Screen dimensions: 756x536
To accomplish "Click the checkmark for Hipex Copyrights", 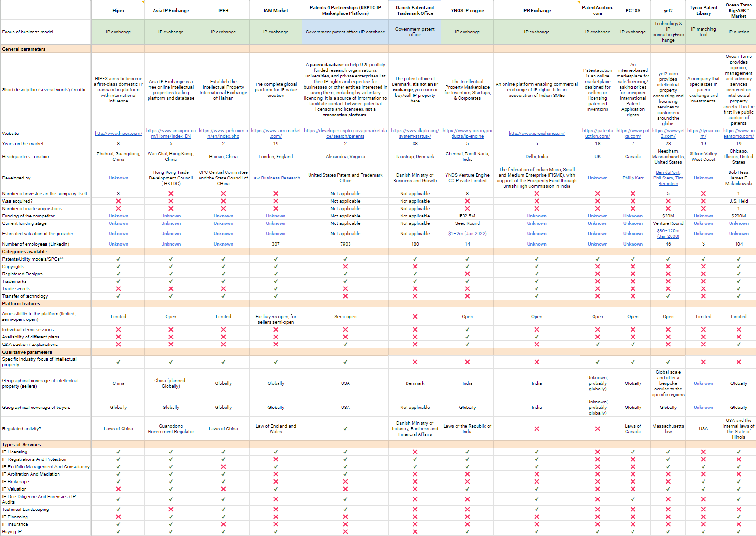I will click(118, 267).
